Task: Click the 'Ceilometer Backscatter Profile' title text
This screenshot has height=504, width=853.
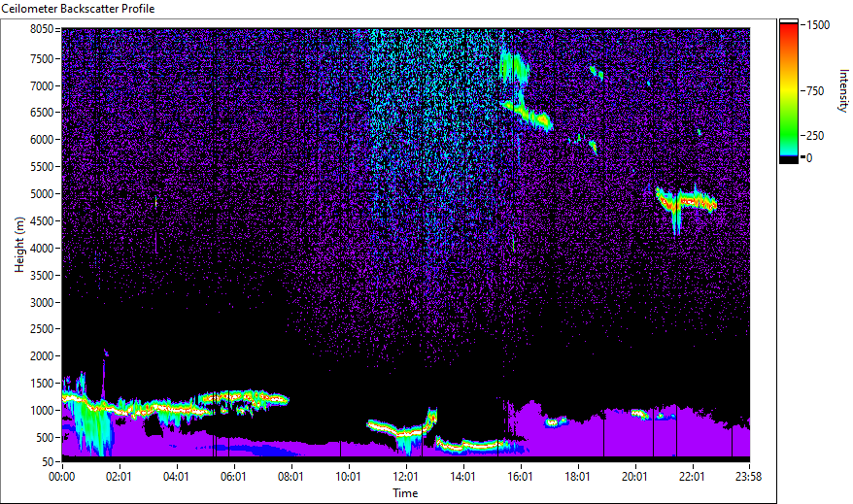Action: [x=78, y=9]
